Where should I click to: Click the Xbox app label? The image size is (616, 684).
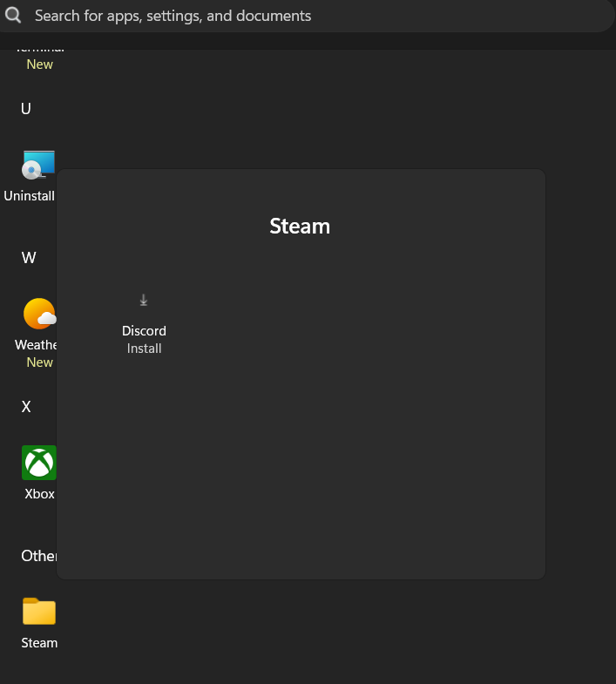click(39, 494)
